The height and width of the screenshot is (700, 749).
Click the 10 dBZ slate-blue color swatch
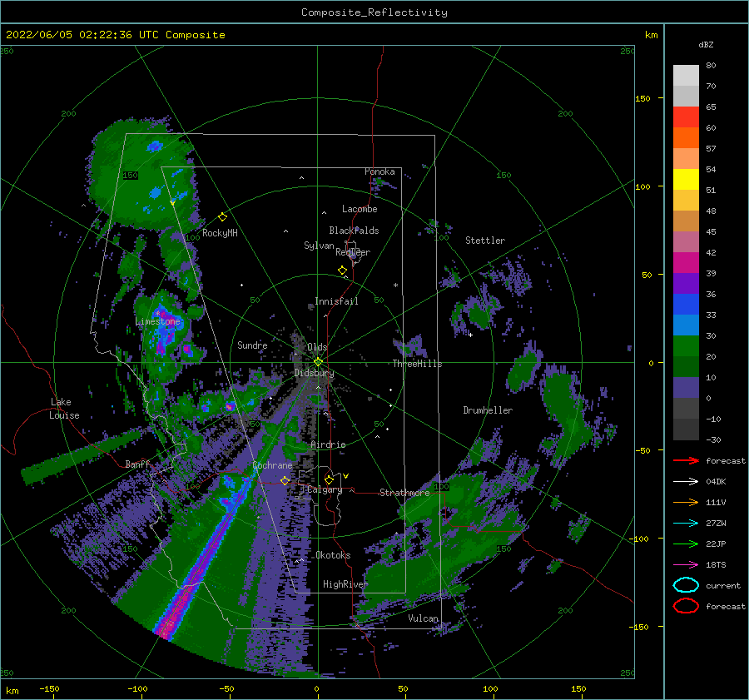pyautogui.click(x=686, y=388)
